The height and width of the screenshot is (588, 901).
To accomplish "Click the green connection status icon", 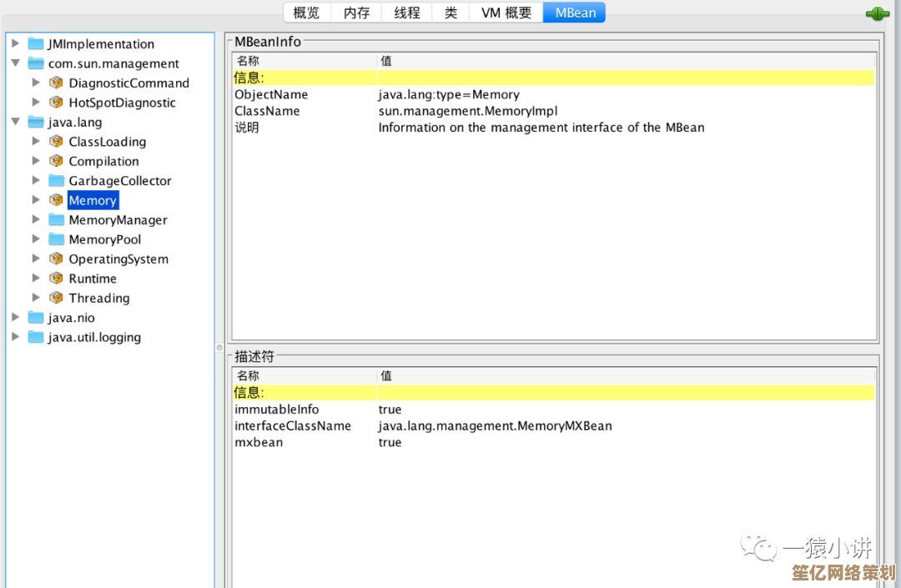I will click(877, 14).
